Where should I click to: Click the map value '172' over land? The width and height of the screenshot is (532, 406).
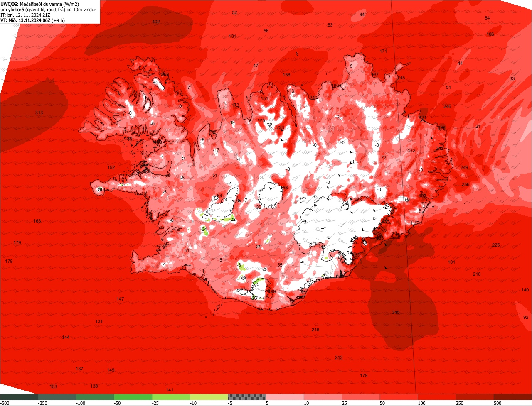click(411, 151)
